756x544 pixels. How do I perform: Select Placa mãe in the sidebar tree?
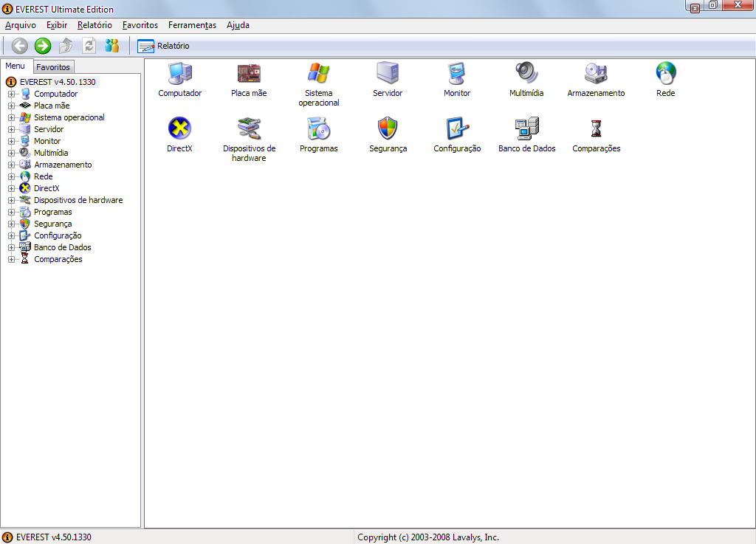[52, 106]
